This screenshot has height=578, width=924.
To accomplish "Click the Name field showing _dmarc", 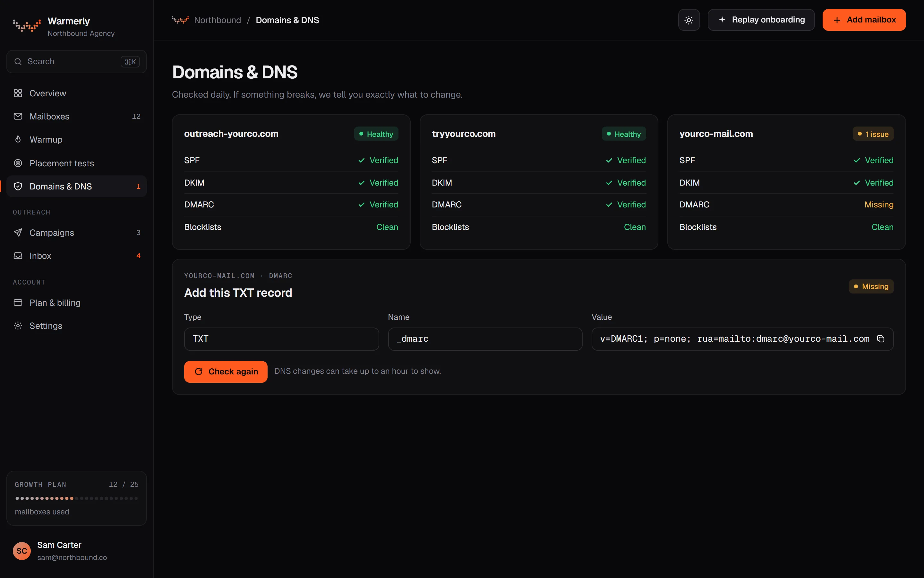I will pyautogui.click(x=485, y=339).
